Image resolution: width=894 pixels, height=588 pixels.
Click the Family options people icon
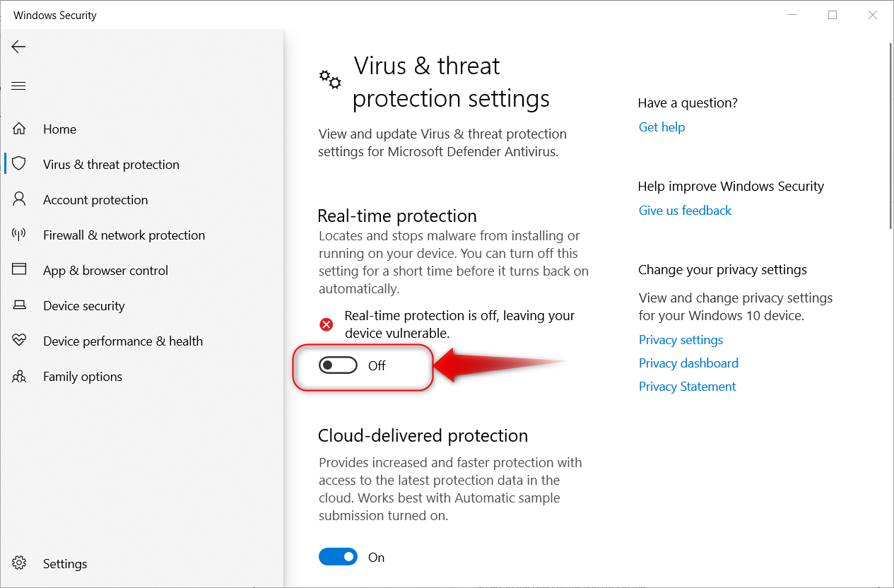[19, 376]
